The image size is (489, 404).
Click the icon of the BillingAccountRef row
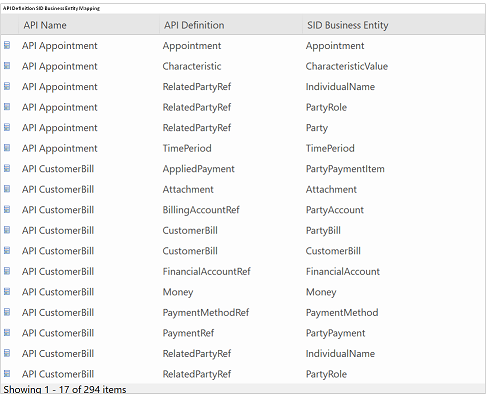7,209
